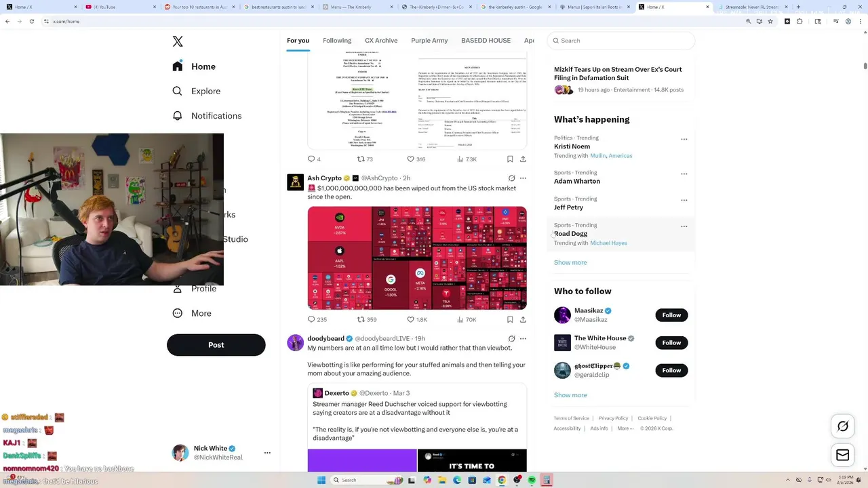Open Michael Hayes trending link
The image size is (868, 488).
pyautogui.click(x=608, y=243)
